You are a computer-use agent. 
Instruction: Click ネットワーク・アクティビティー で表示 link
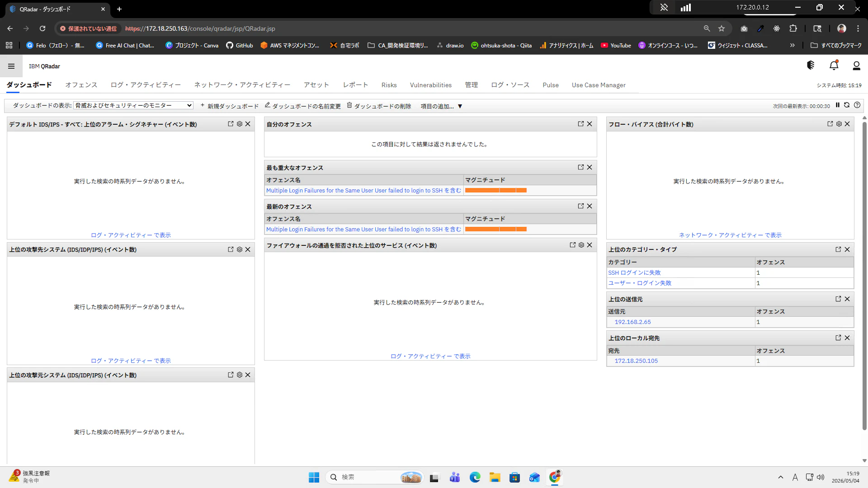(730, 235)
